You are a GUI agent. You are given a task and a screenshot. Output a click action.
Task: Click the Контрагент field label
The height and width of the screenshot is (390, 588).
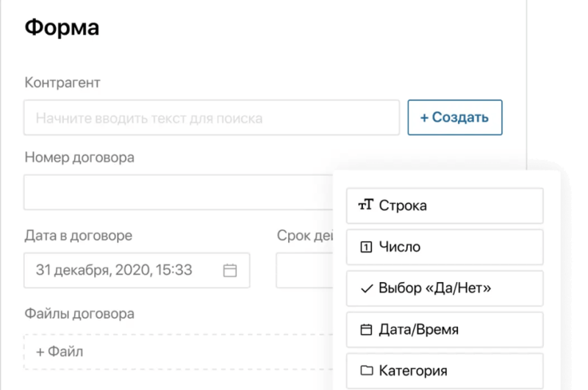(62, 82)
